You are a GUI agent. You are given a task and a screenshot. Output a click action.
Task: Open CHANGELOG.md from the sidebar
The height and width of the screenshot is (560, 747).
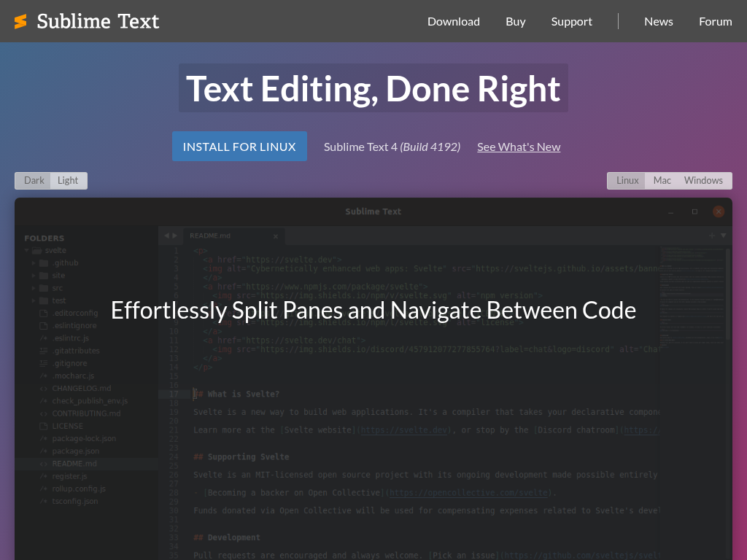click(x=82, y=389)
